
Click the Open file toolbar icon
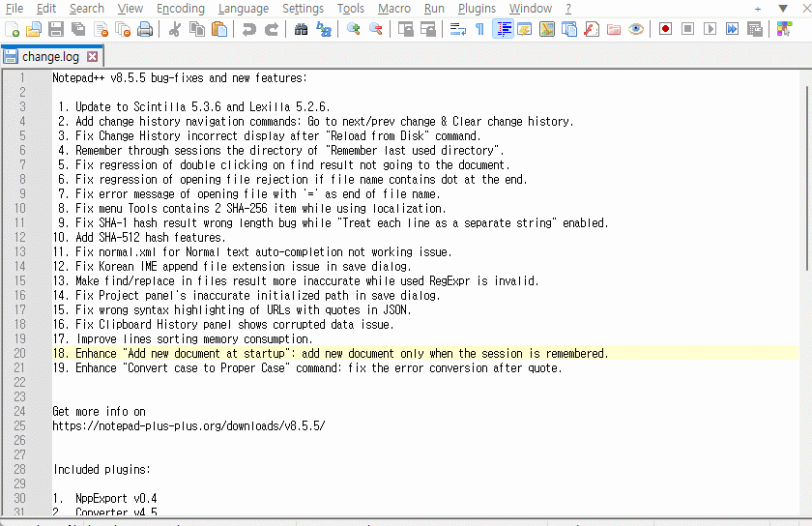(x=34, y=30)
